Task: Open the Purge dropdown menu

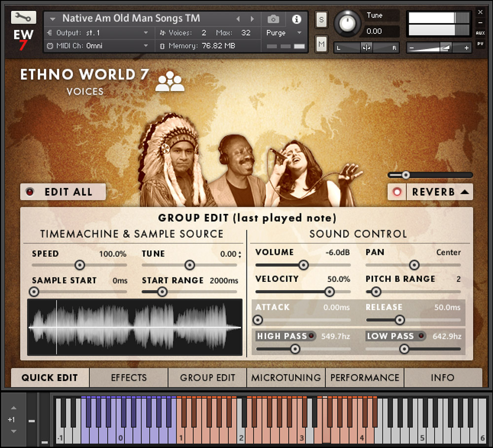Action: pos(299,33)
